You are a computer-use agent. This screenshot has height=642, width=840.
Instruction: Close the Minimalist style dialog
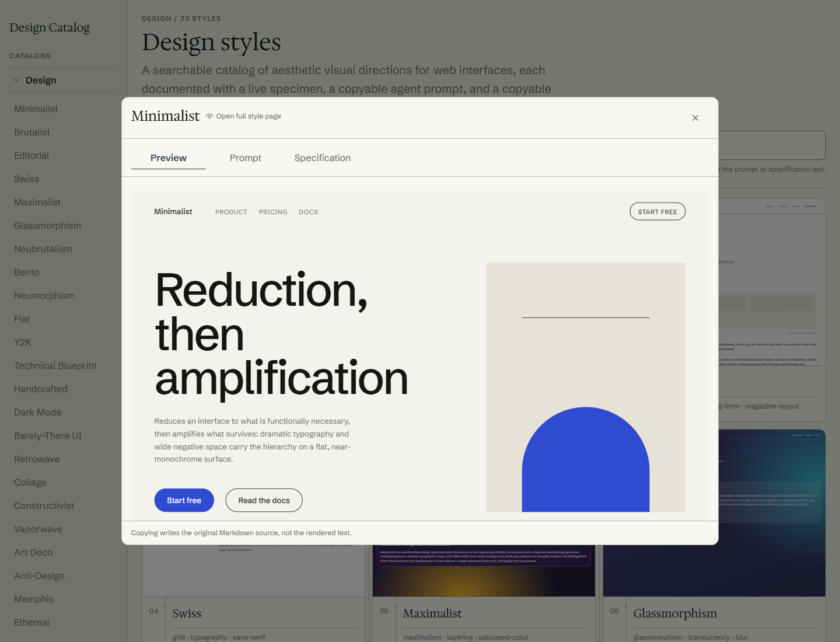coord(695,118)
